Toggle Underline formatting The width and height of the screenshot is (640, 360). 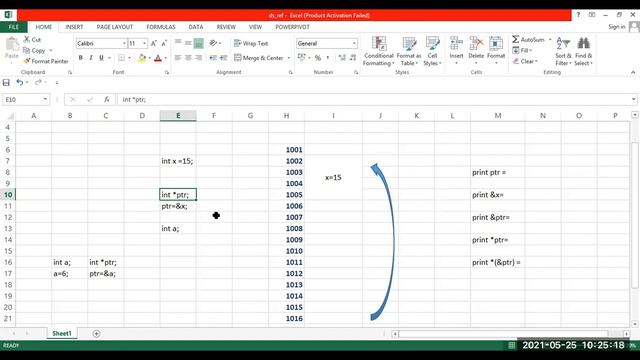pos(101,58)
